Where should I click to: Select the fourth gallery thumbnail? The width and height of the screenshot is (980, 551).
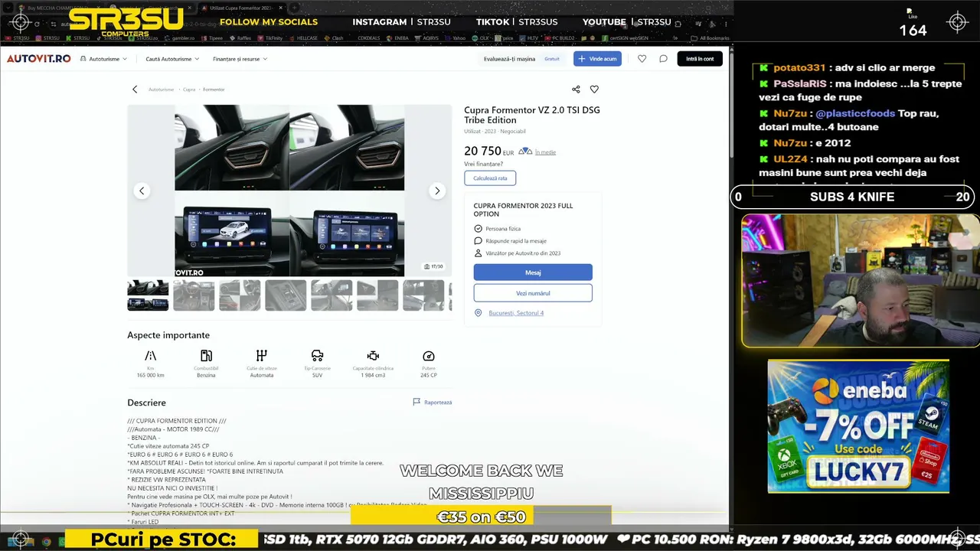(x=286, y=295)
